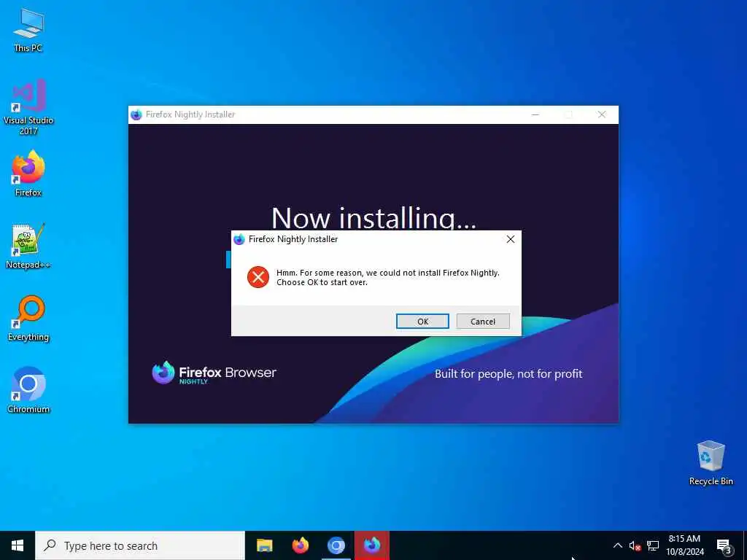Select the Notepad++ desktop shortcut

[x=28, y=246]
